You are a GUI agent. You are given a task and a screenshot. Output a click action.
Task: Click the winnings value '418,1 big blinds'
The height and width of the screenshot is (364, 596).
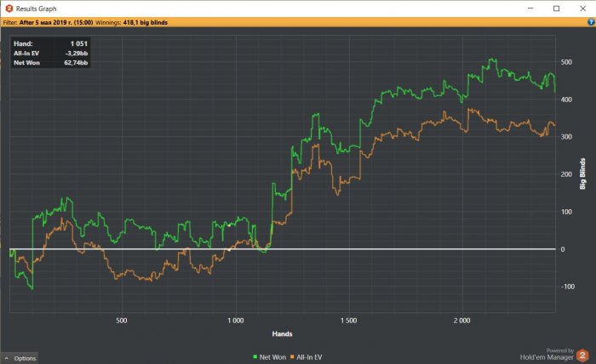146,22
